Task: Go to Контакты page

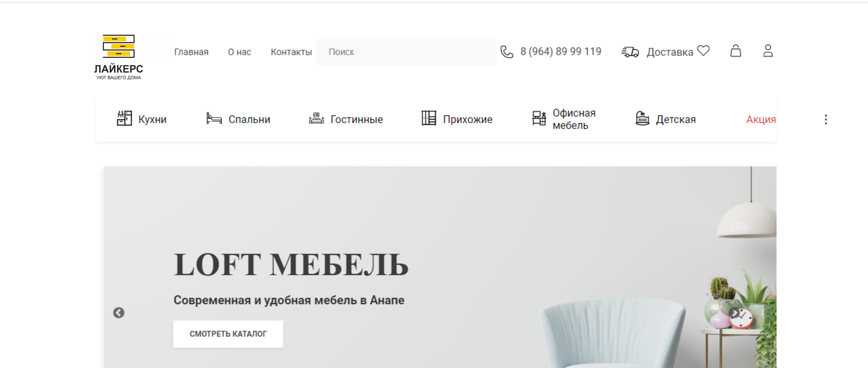Action: (291, 52)
